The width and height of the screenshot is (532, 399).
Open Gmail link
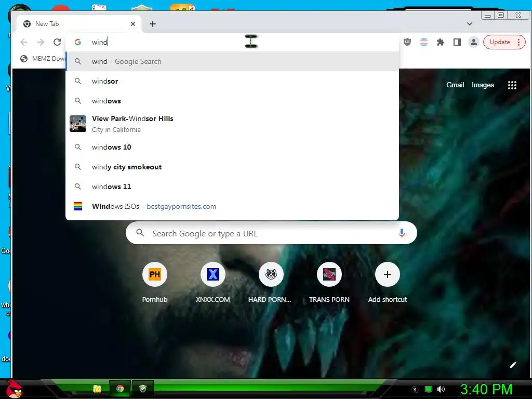455,85
